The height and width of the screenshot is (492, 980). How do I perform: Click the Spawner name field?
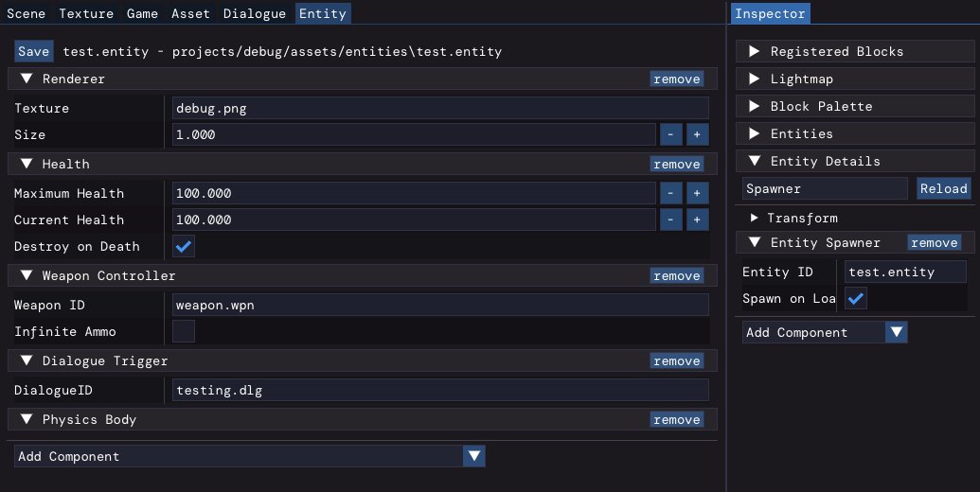point(825,188)
